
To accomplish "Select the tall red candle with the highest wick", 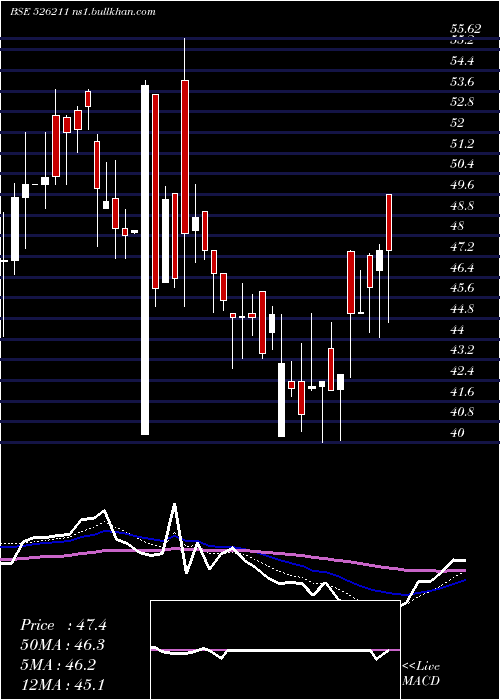I will (x=185, y=157).
